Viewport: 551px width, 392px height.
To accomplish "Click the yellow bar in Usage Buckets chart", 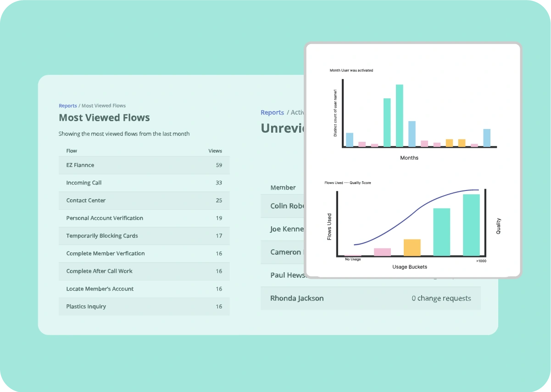I will [412, 248].
